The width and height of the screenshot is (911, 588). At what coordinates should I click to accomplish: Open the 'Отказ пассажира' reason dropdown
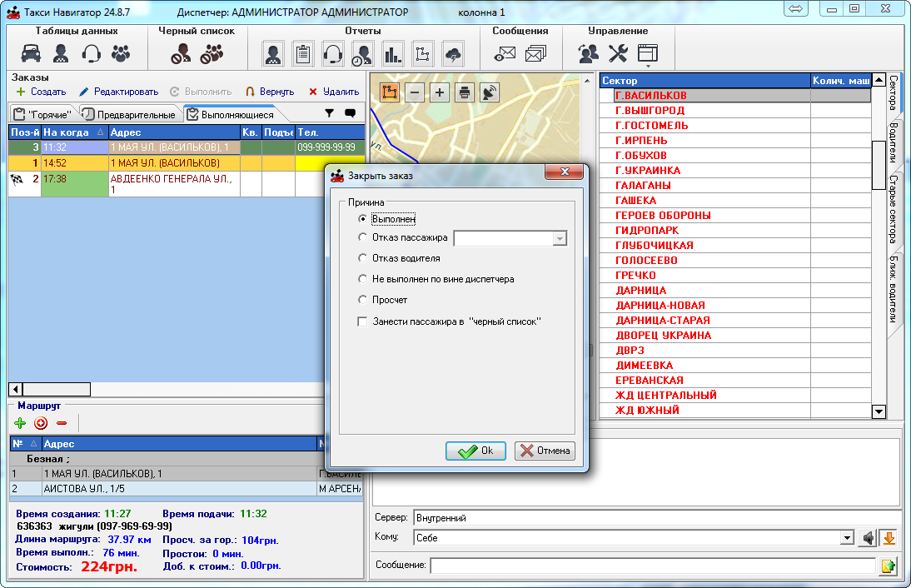point(560,238)
